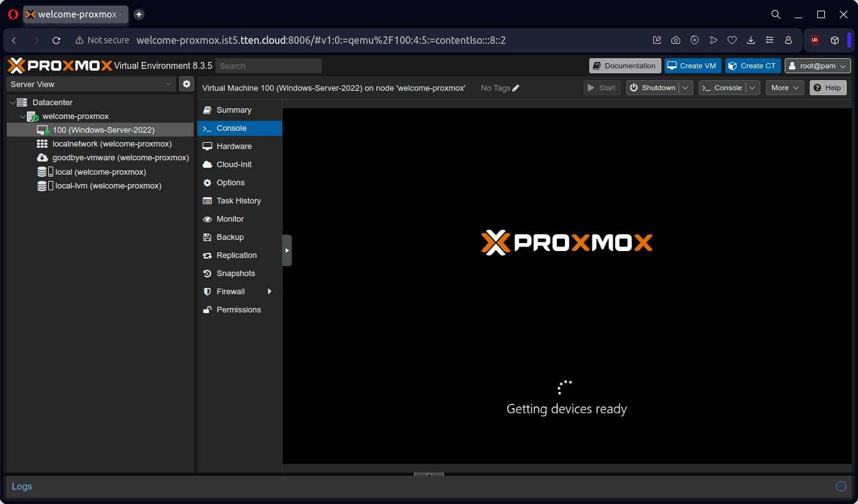The width and height of the screenshot is (858, 504).
Task: Click the Proxmox logo in header
Action: [60, 66]
